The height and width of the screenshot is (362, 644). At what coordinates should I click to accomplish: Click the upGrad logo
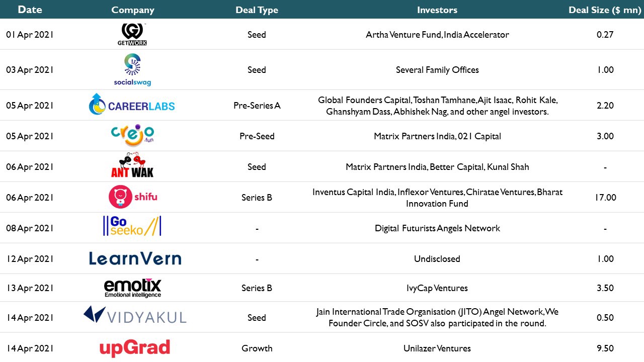(134, 348)
